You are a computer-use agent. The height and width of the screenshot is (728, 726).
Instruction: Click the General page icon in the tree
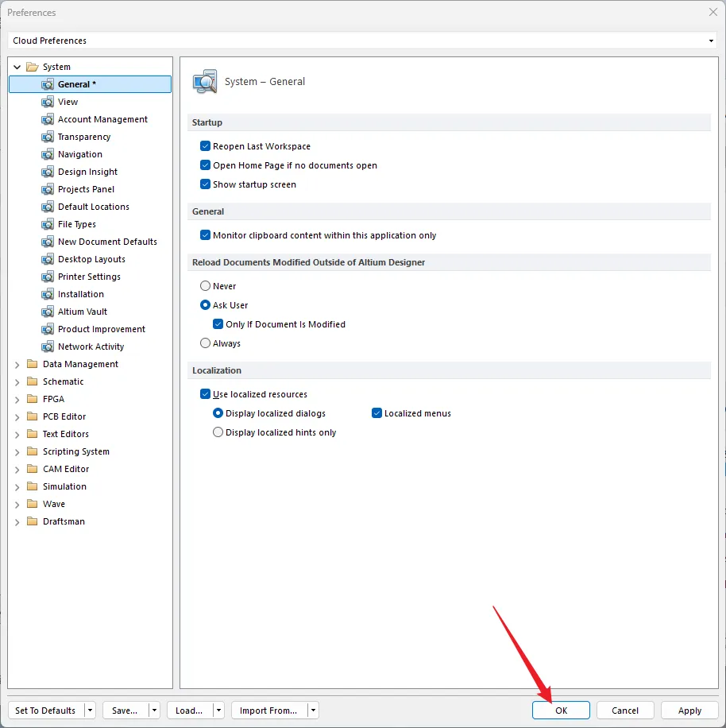tap(48, 84)
